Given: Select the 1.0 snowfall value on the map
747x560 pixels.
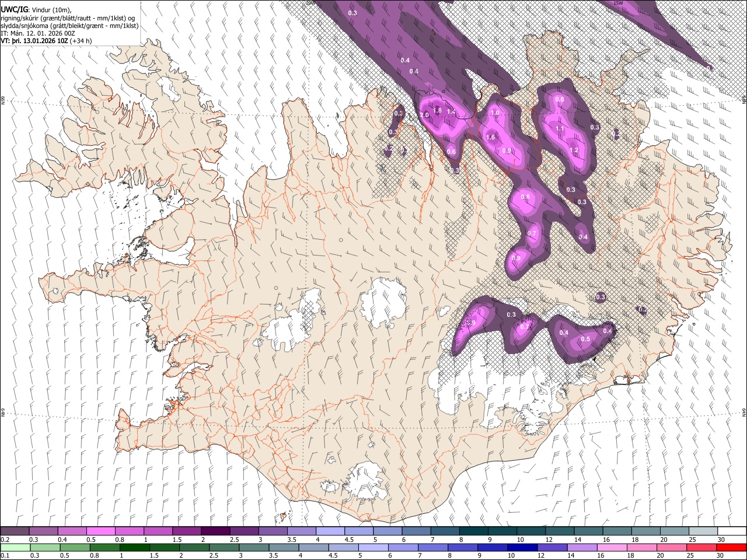Looking at the screenshot, I should (x=495, y=113).
